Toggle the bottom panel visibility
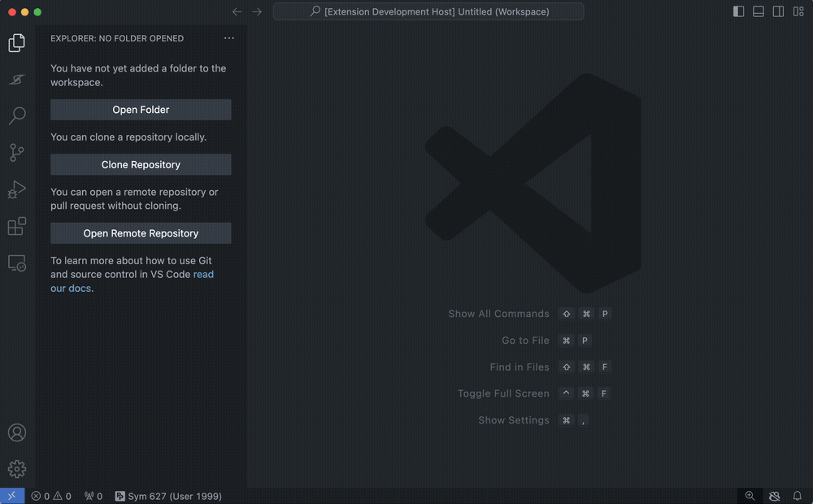 coord(759,11)
